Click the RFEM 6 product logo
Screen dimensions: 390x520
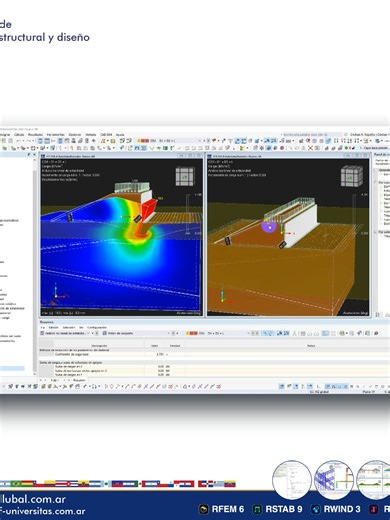pos(222,509)
